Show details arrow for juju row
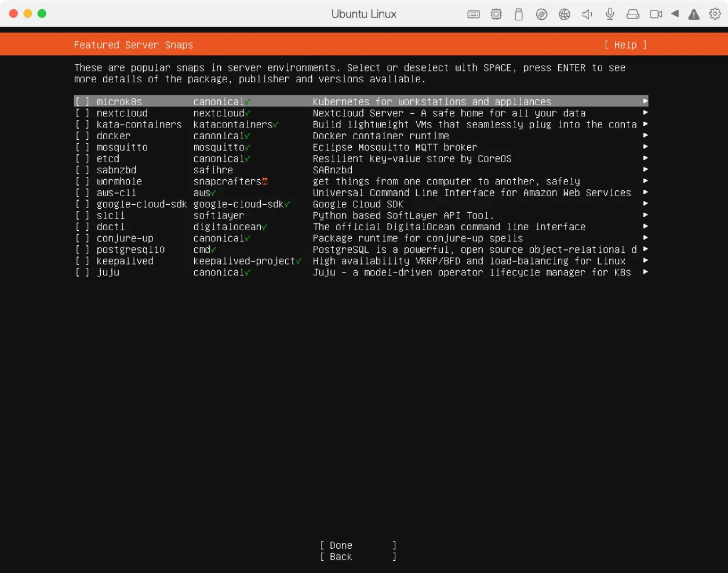The image size is (728, 573). pyautogui.click(x=645, y=272)
